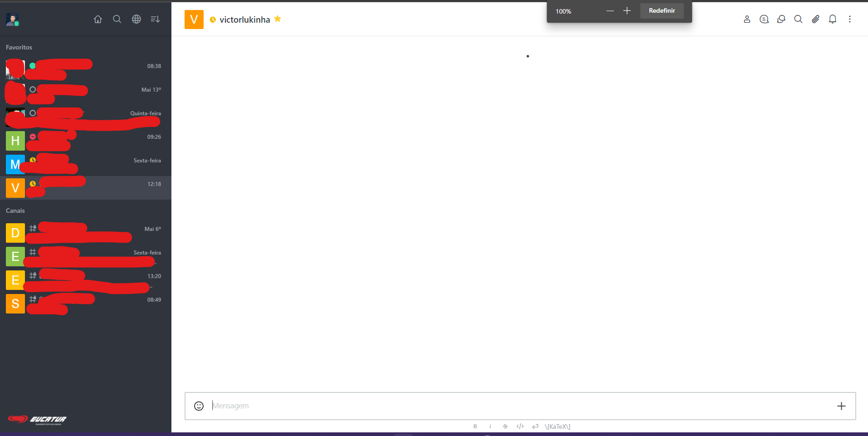Open the emoji picker
The height and width of the screenshot is (436, 868).
pos(199,406)
